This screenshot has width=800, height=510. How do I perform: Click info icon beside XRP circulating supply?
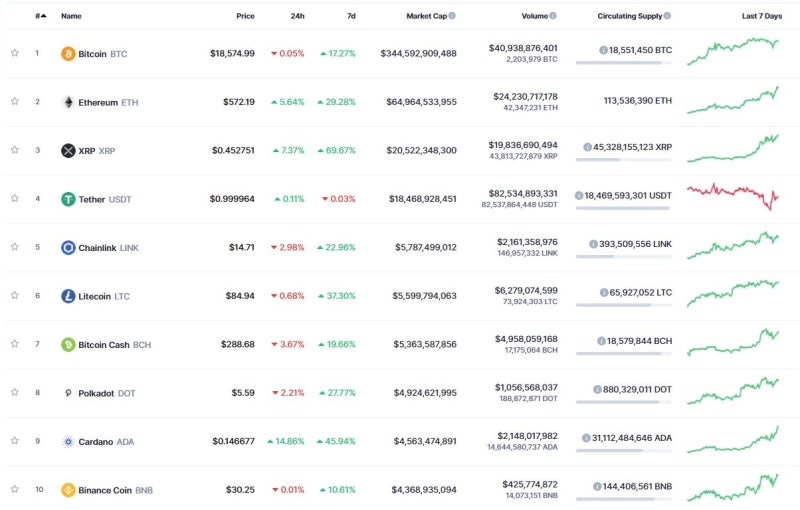pyautogui.click(x=588, y=147)
